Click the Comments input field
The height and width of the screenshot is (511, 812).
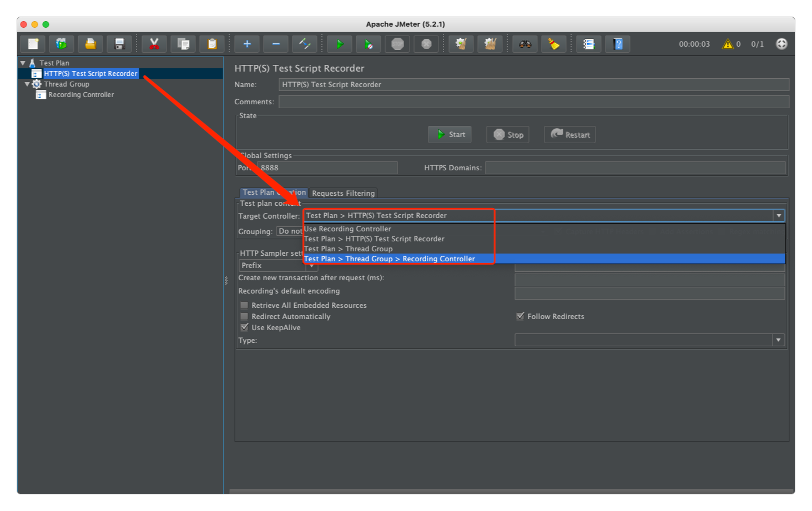coord(534,102)
